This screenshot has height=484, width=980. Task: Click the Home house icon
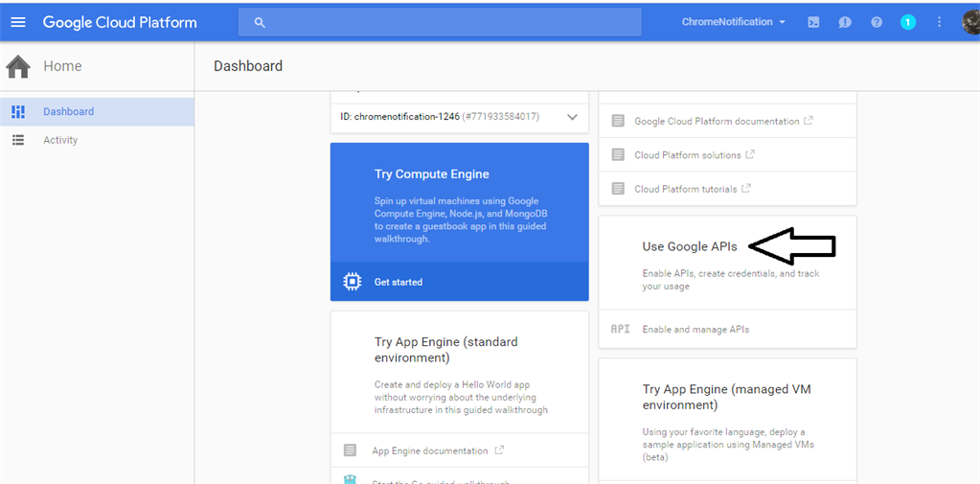[x=17, y=66]
